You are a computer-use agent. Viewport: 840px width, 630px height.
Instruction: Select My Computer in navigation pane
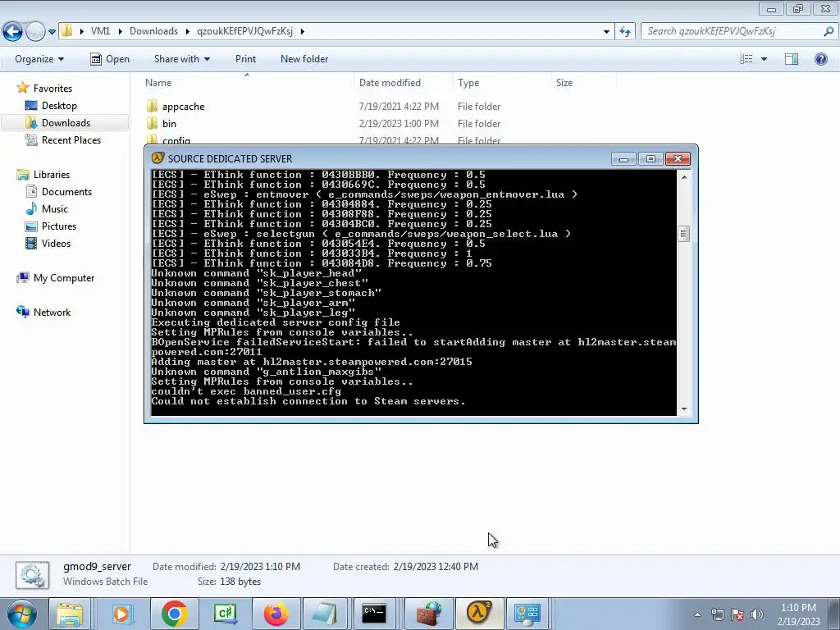[x=64, y=278]
